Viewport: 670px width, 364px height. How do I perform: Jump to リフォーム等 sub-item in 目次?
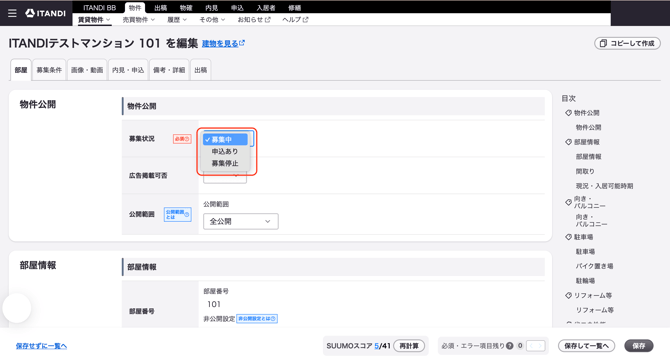tap(594, 310)
